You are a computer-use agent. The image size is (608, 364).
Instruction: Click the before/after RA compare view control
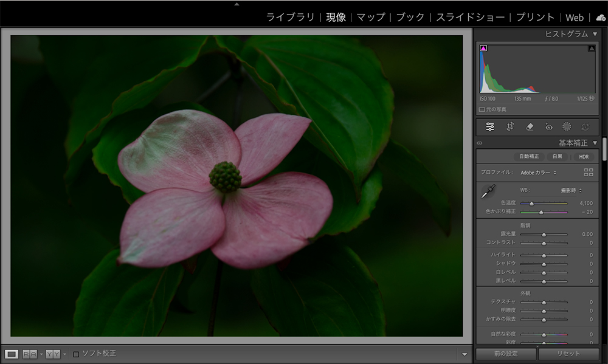[x=30, y=354]
